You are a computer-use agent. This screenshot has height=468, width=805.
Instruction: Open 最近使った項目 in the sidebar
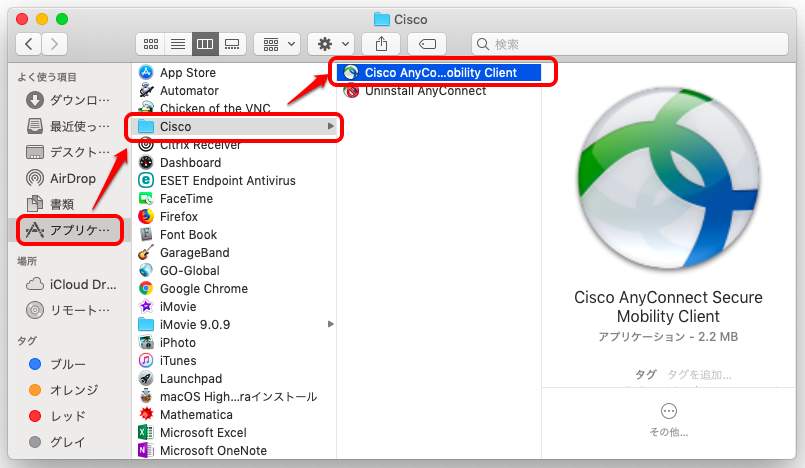[69, 126]
